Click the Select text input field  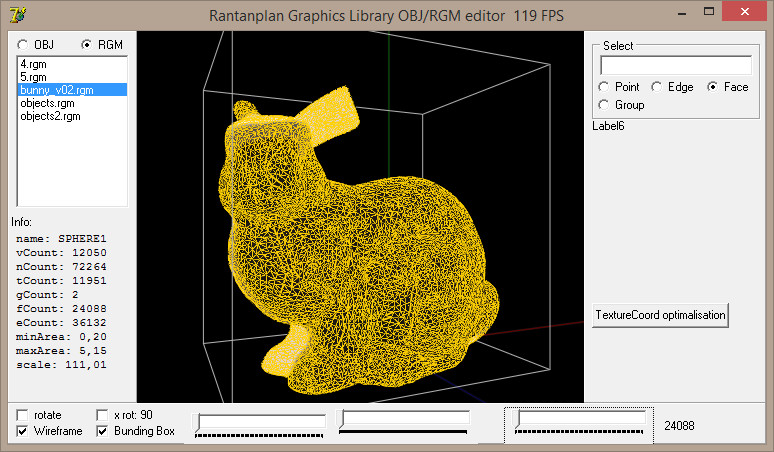tap(674, 65)
